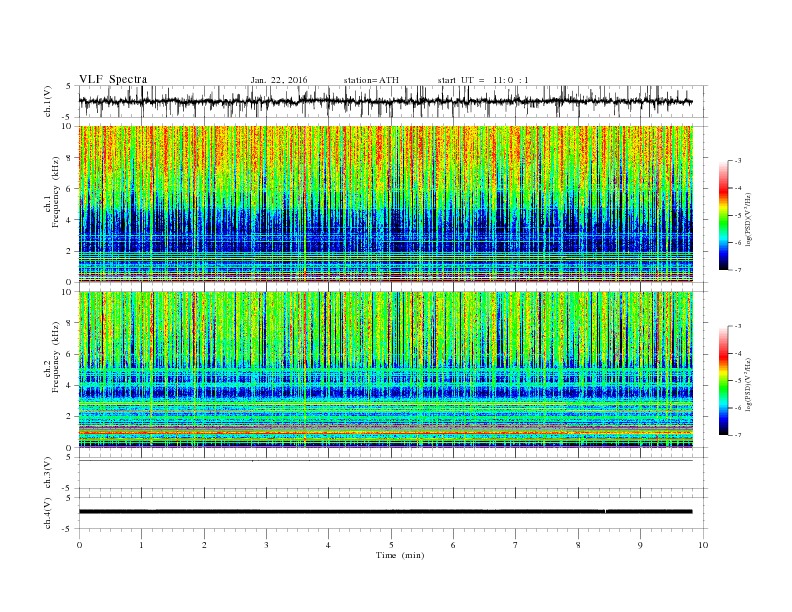Click the "7" tick on the time axis

[516, 545]
